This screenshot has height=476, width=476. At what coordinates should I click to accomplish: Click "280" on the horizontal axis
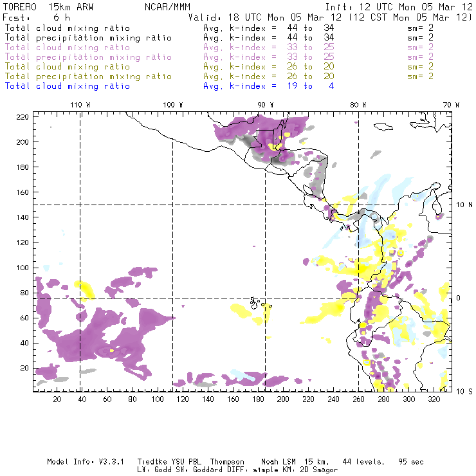click(x=383, y=399)
